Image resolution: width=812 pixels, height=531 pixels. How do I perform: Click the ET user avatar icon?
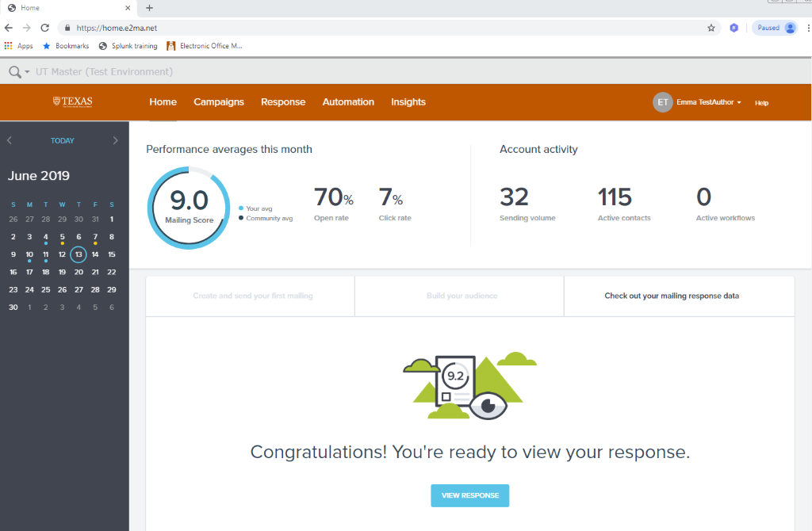(662, 102)
